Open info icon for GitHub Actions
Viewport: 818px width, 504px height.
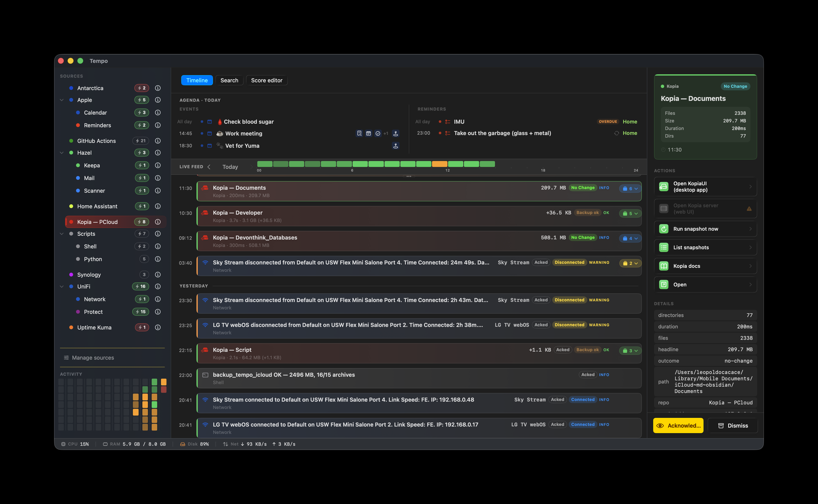coord(158,141)
